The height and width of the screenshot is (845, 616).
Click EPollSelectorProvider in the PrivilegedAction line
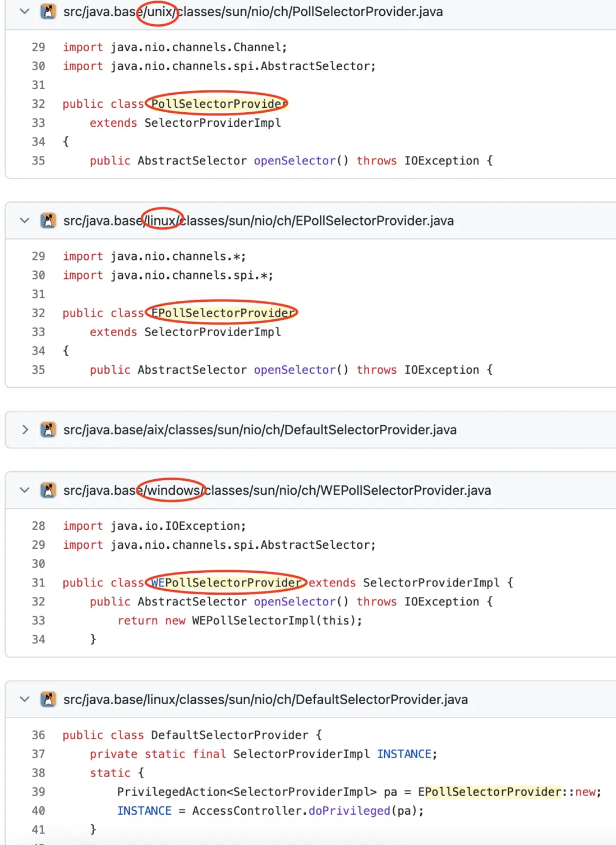[x=489, y=792]
